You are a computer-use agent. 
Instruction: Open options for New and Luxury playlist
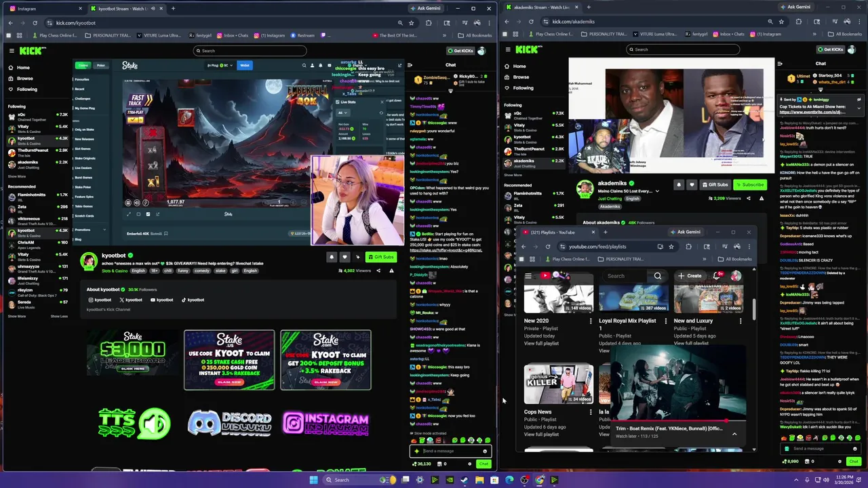click(x=740, y=321)
